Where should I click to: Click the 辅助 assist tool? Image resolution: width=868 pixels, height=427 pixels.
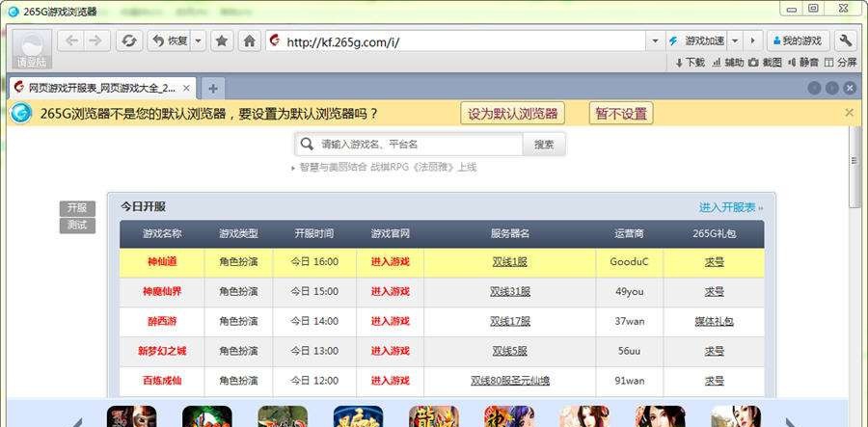click(728, 63)
